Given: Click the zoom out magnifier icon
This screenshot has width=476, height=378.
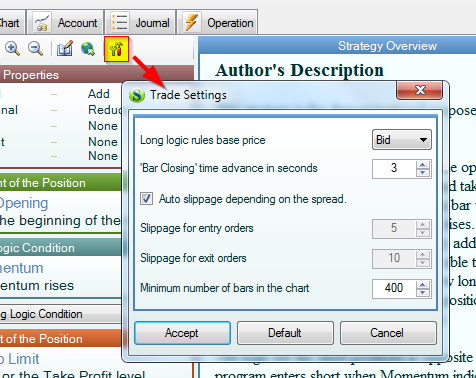Looking at the screenshot, I should (x=35, y=49).
